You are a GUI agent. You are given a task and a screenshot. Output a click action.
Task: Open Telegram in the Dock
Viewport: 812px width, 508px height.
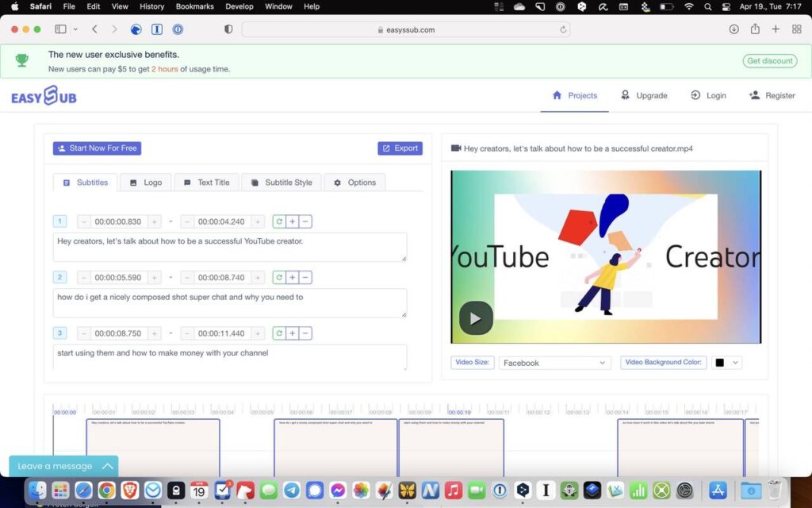click(292, 490)
